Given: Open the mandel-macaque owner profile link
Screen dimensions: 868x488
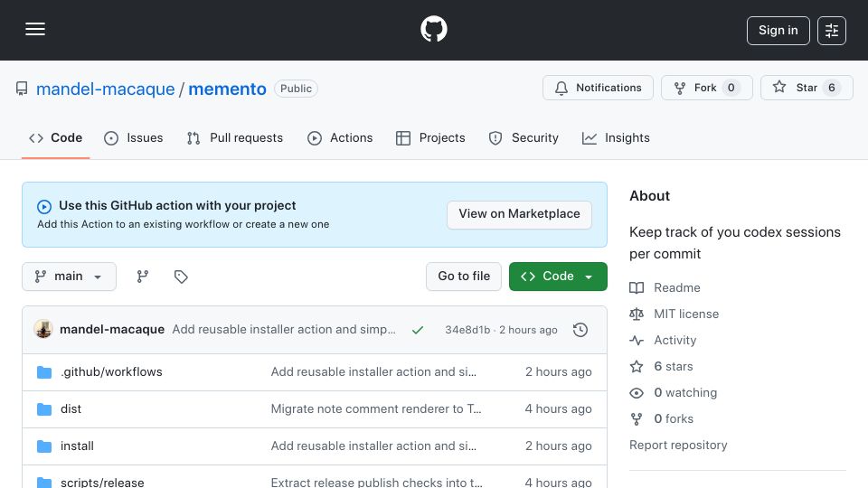Looking at the screenshot, I should [x=105, y=89].
